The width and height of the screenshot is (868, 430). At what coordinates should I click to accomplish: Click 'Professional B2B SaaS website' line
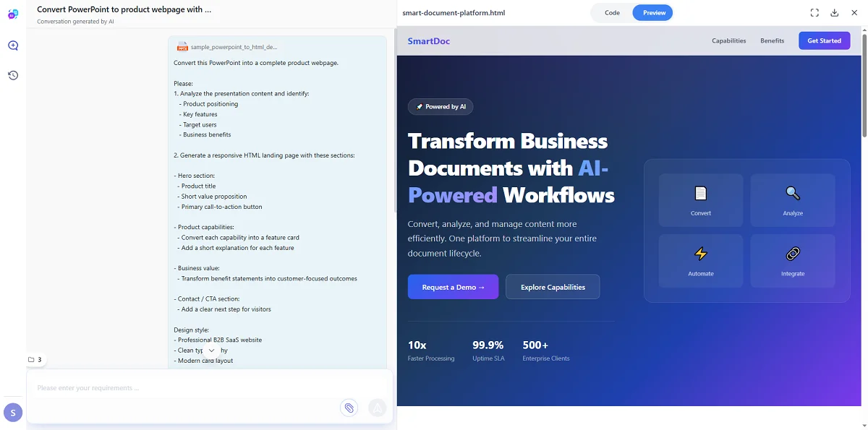click(x=218, y=340)
